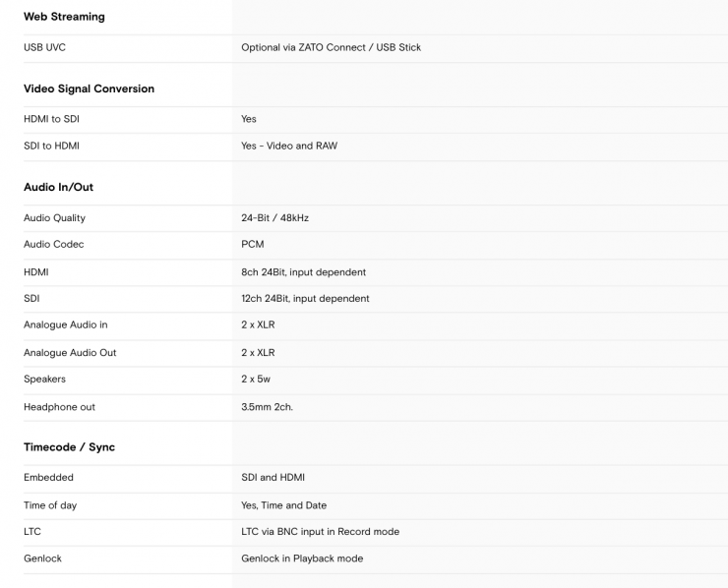The width and height of the screenshot is (728, 588).
Task: Click the Audio Codec row label
Action: [x=53, y=244]
